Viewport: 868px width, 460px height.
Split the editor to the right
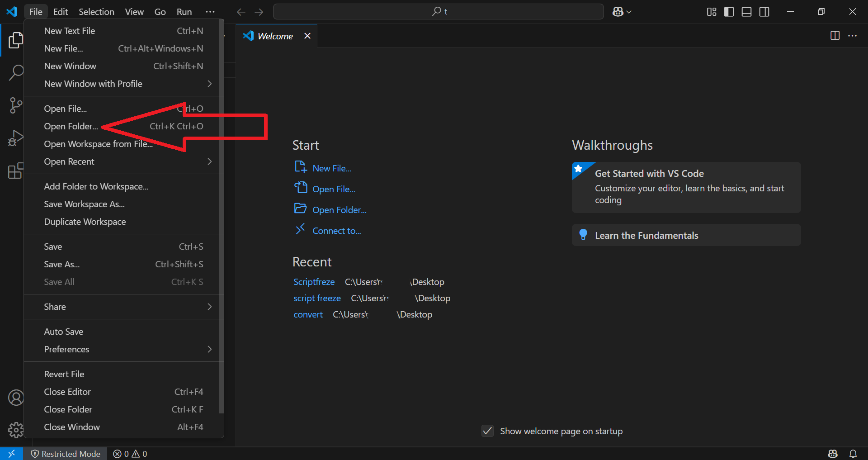835,35
